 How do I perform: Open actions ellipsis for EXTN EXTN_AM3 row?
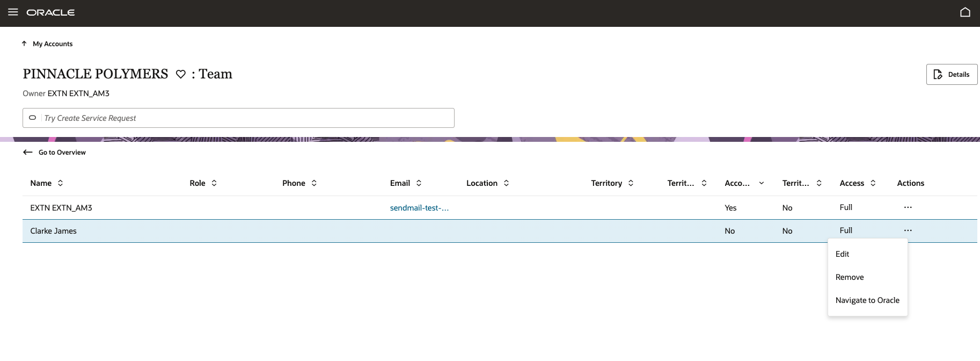(908, 207)
